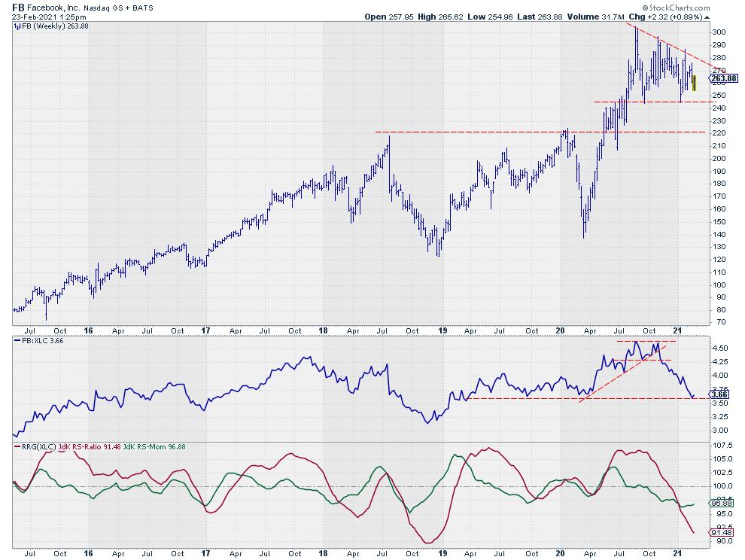
Task: Click the yellow-highlighted latest weekly price bar
Action: (x=694, y=83)
